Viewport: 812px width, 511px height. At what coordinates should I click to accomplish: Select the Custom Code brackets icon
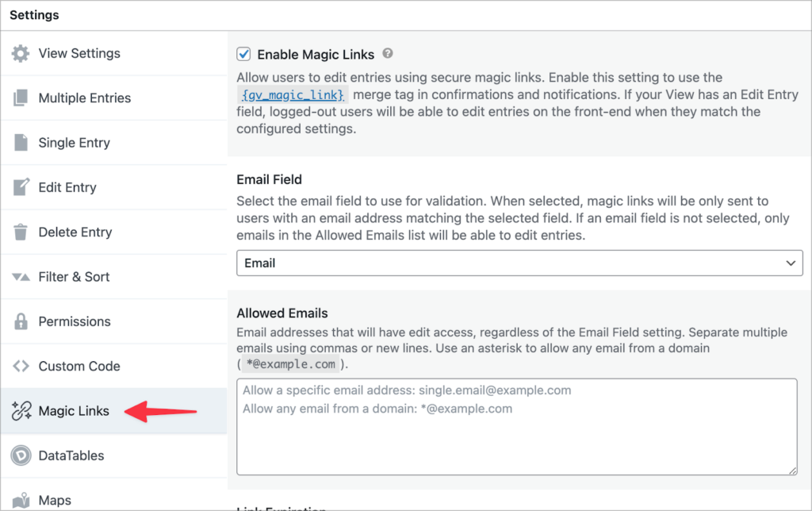[x=21, y=366]
